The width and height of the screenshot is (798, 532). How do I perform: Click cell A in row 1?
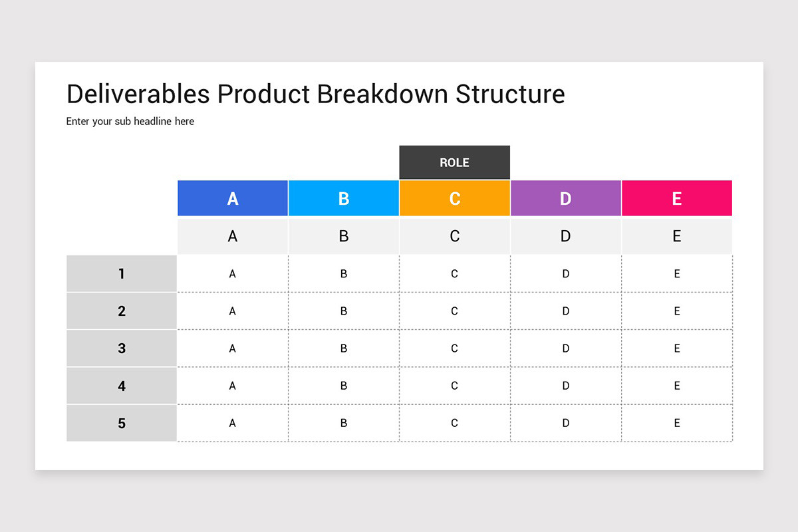[233, 273]
